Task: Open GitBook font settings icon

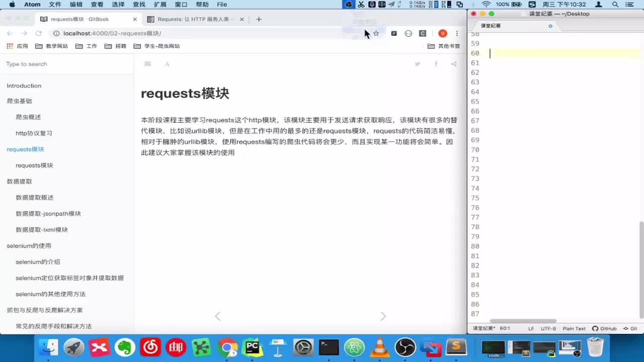Action: [167, 64]
